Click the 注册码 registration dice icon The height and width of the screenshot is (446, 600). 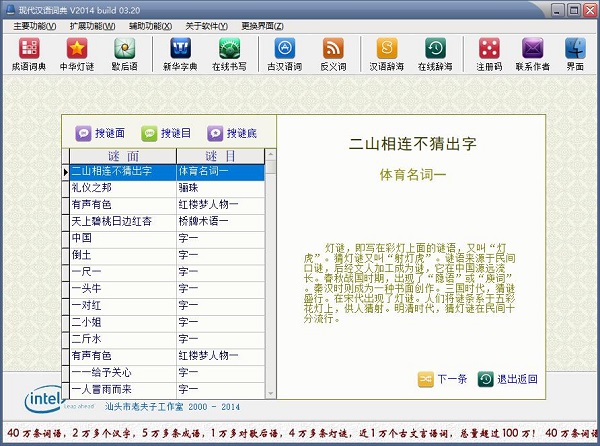[489, 52]
